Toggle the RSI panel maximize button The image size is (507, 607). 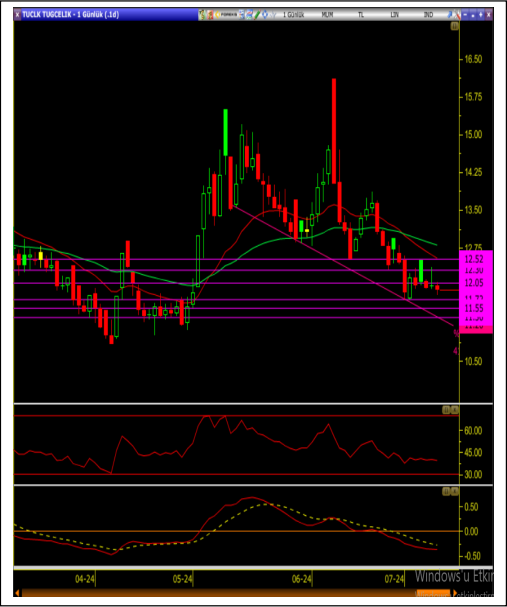pyautogui.click(x=446, y=410)
